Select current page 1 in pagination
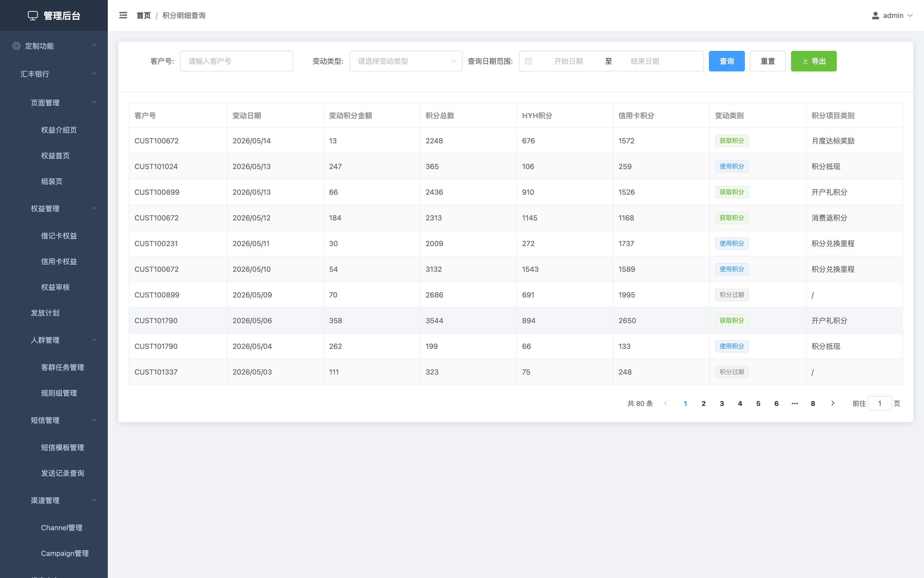This screenshot has height=578, width=924. point(685,403)
